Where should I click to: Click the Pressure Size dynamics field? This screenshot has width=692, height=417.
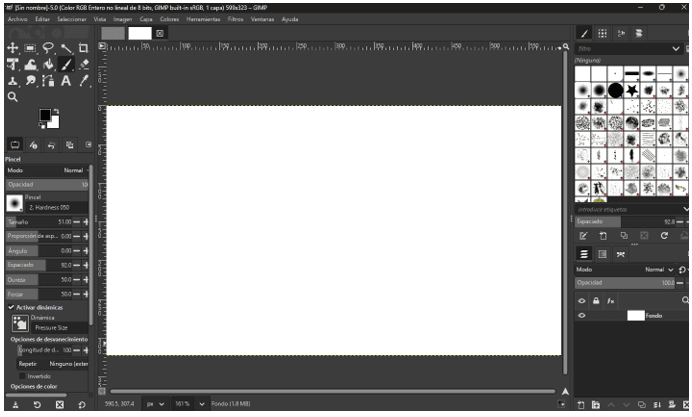coord(58,328)
